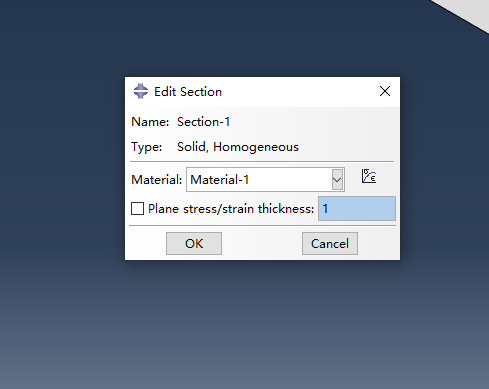Open the Material dropdown arrow
The width and height of the screenshot is (489, 389).
(337, 180)
